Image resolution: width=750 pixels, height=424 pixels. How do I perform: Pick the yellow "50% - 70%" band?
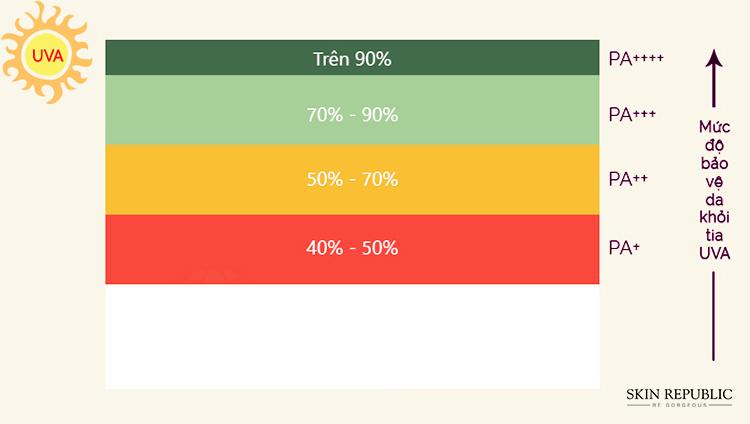coord(352,180)
